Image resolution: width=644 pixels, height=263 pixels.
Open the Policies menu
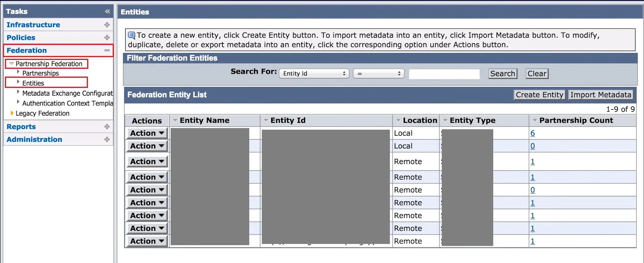coord(21,38)
